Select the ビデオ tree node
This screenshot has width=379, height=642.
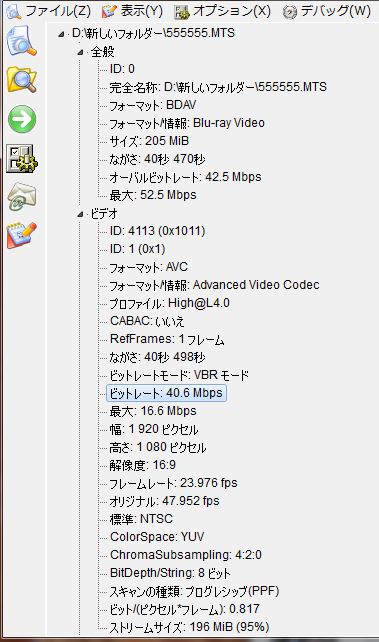coord(104,214)
